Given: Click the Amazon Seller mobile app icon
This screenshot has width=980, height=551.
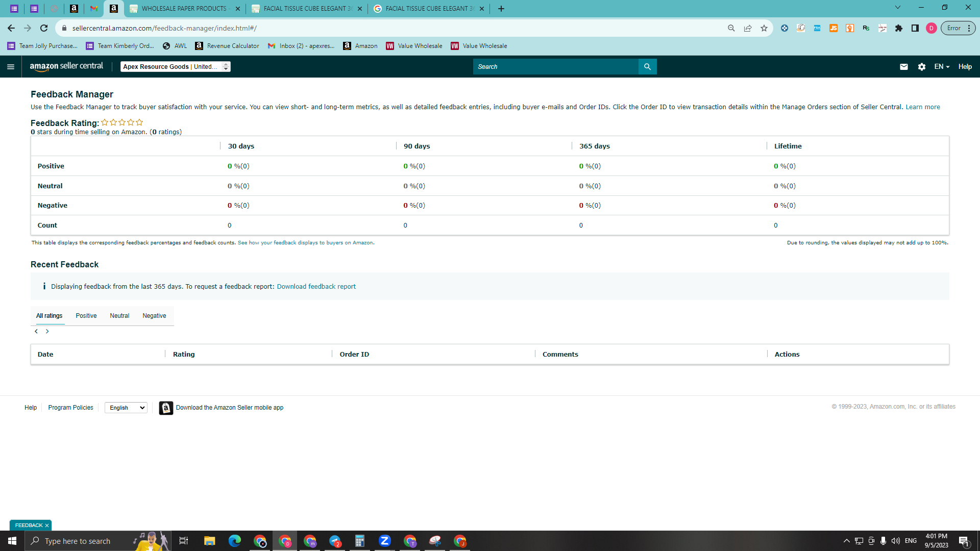Looking at the screenshot, I should tap(166, 408).
